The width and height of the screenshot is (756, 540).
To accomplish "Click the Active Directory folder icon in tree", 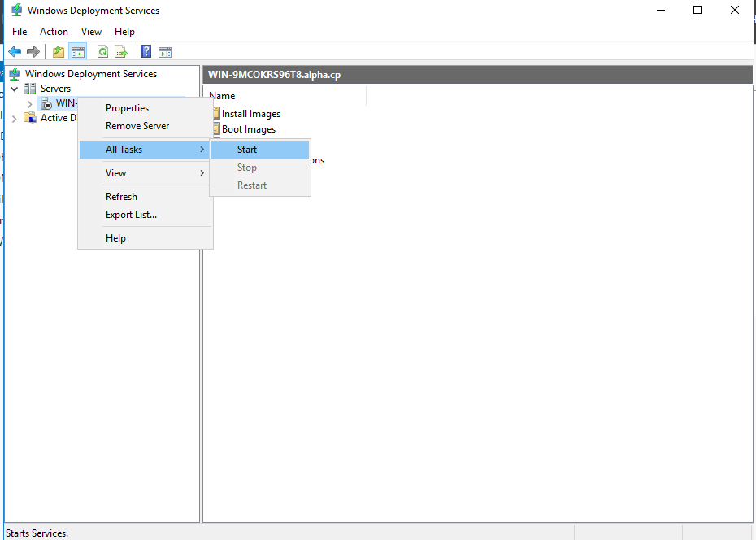I will pos(30,118).
